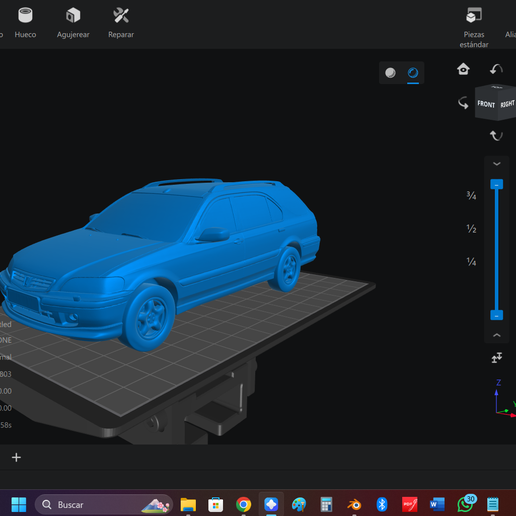
Task: Jump to ¼ layer height mark
Action: click(x=471, y=262)
